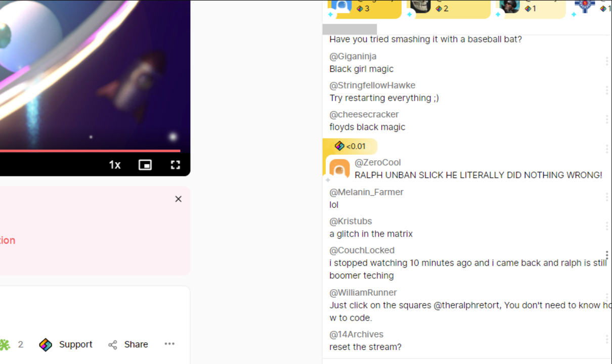The image size is (612, 364).
Task: Click the <0.01 hyperchat amount badge
Action: click(350, 146)
